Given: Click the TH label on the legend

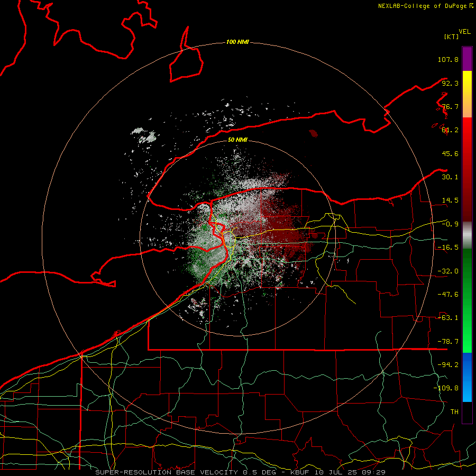Looking at the screenshot, I should pos(454,412).
